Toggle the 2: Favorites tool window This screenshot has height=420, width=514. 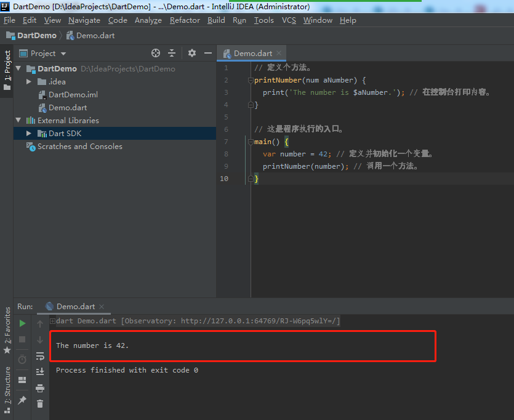coord(7,331)
